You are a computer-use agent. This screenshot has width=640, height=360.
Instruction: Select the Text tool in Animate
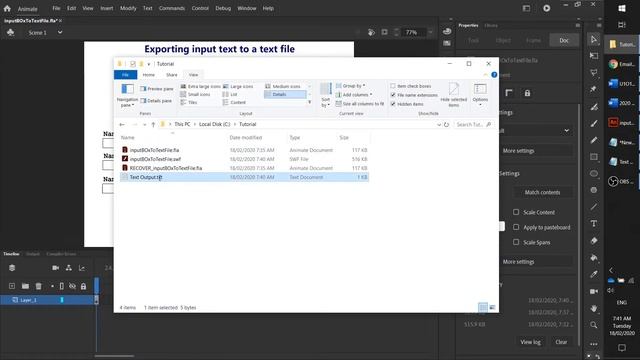(594, 224)
